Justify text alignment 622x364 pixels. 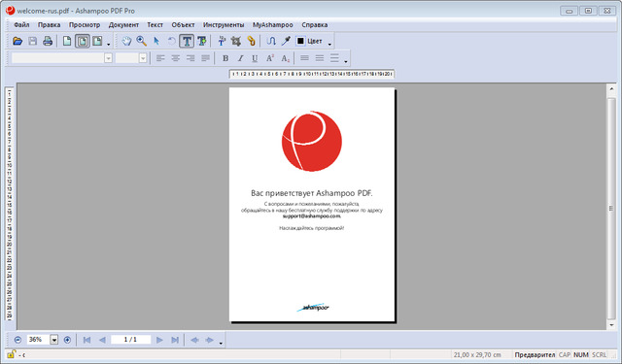[205, 58]
